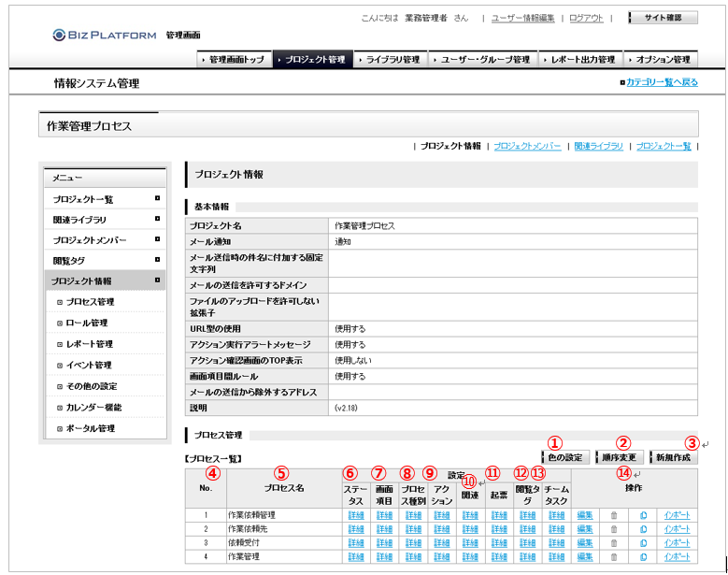Open 起票 詳細 for 依頼受付
Image resolution: width=728 pixels, height=575 pixels.
point(499,542)
